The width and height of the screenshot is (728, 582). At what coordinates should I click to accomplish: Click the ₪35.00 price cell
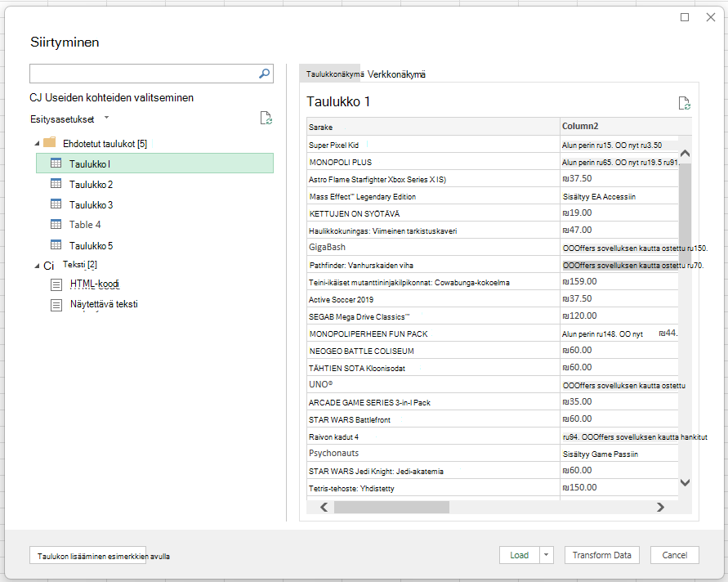[619, 402]
